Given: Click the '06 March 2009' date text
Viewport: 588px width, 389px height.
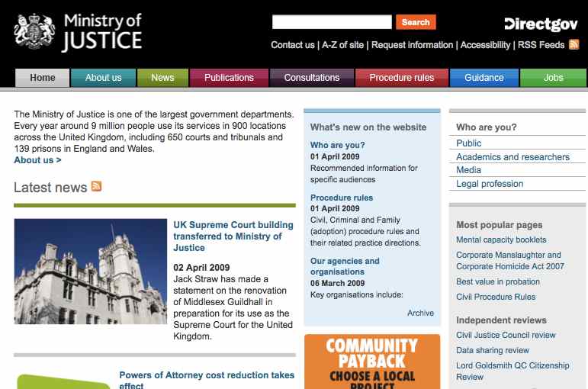Looking at the screenshot, I should click(x=337, y=283).
